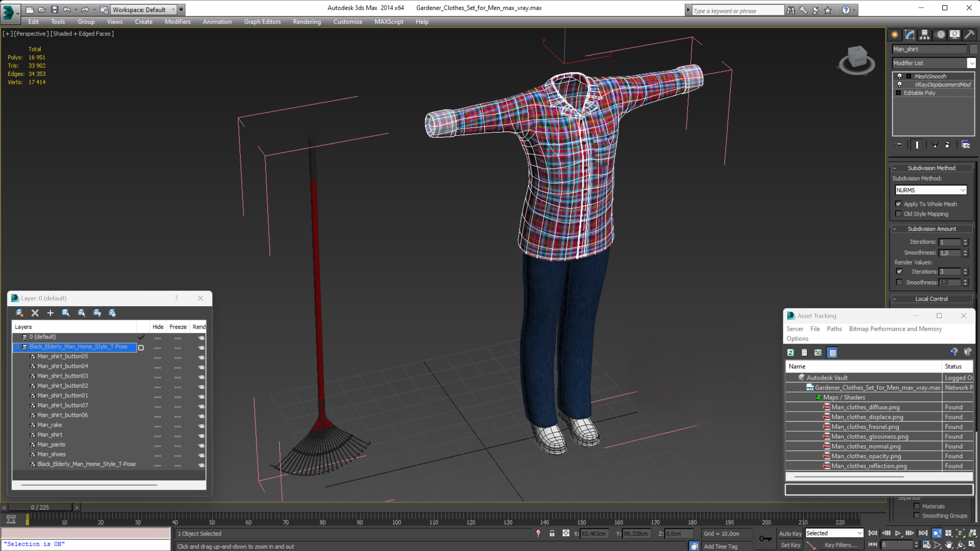980x551 pixels.
Task: Click Remove Modifier trash icon under stack
Action: click(x=947, y=145)
